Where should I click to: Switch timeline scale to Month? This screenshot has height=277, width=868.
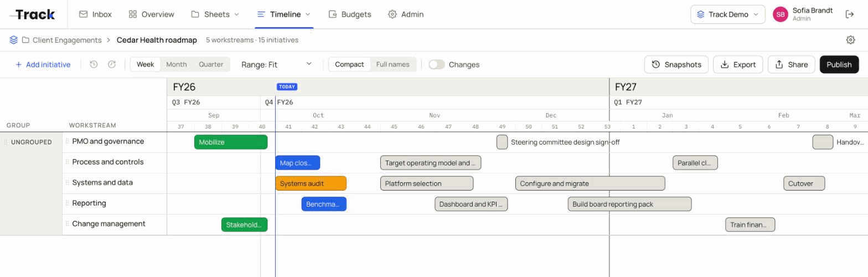[177, 64]
